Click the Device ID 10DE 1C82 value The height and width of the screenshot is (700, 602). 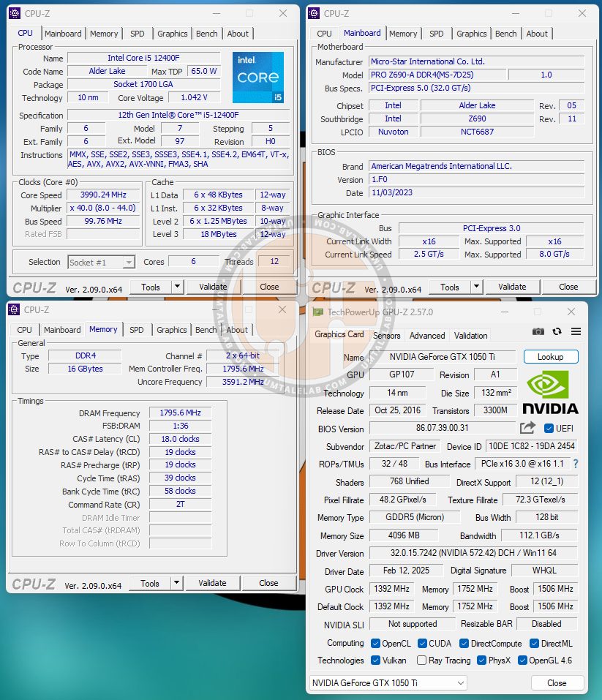532,446
